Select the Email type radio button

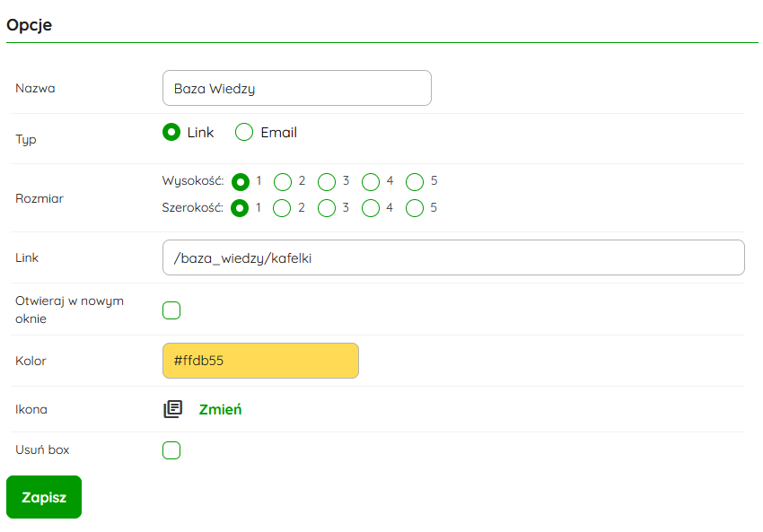244,133
